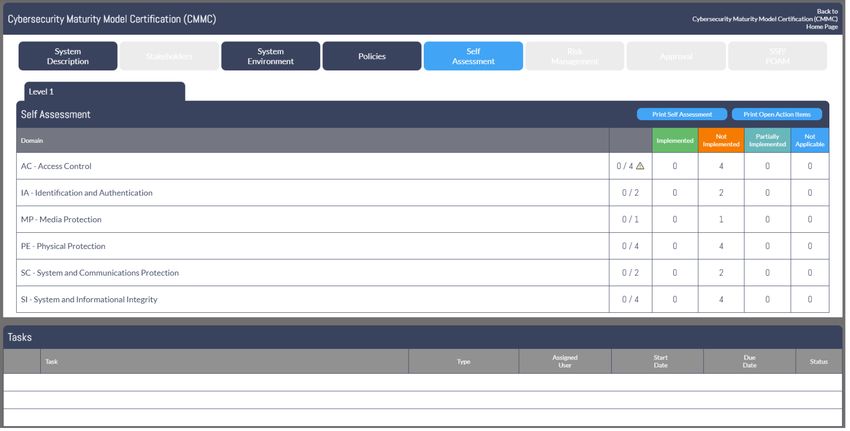Screen dimensions: 850x431
Task: Click the 0 / 1 progress for Media Protection
Action: (630, 220)
